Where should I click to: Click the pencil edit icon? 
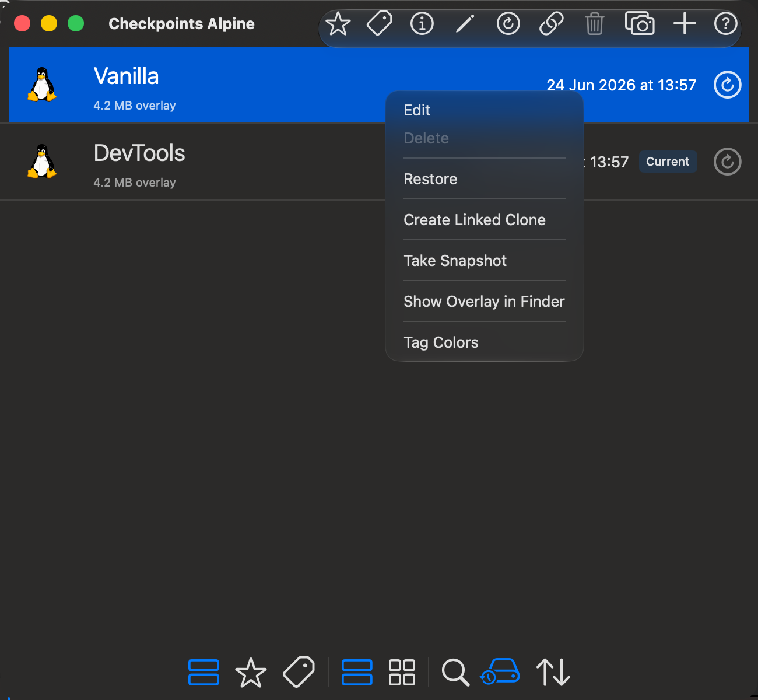465,24
